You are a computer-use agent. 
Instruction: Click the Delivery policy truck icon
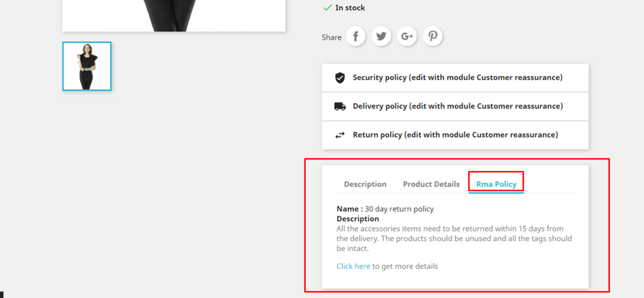click(340, 106)
